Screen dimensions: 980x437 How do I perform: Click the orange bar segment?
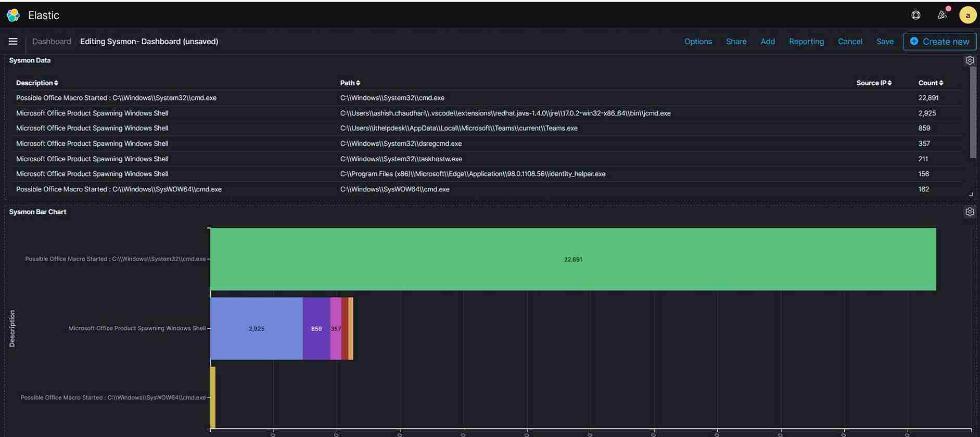(x=351, y=328)
